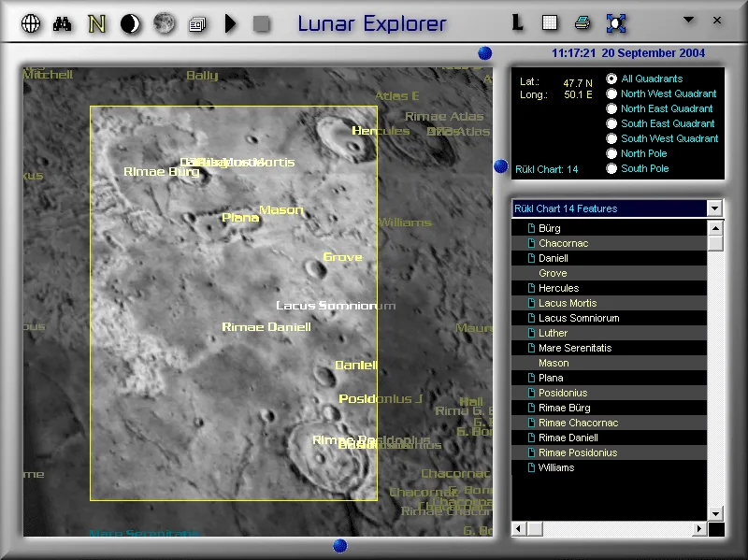The height and width of the screenshot is (560, 748).
Task: Close the Lunar Explorer window
Action: (x=717, y=20)
